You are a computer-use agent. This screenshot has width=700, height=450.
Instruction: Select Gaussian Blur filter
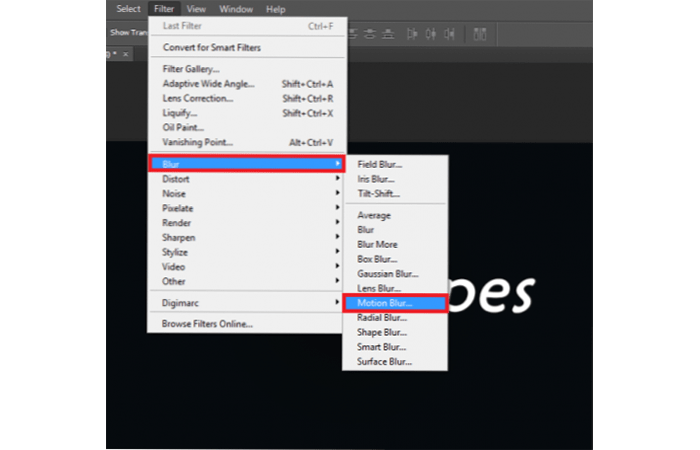(x=388, y=273)
